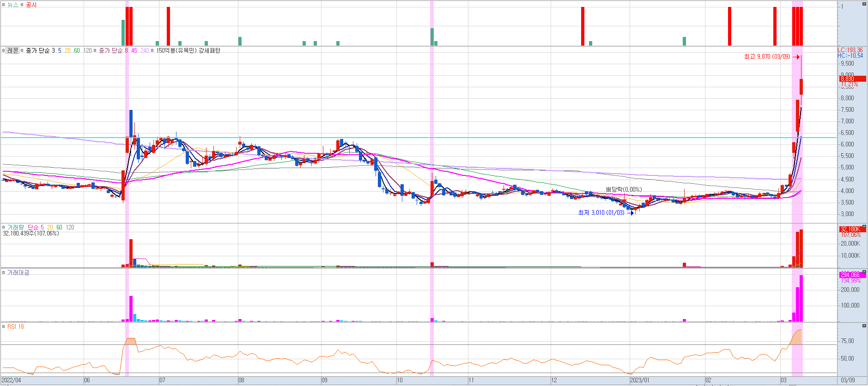Image resolution: width=868 pixels, height=386 pixels.
Task: Click the 134.99% trading value rate text
Action: point(850,281)
